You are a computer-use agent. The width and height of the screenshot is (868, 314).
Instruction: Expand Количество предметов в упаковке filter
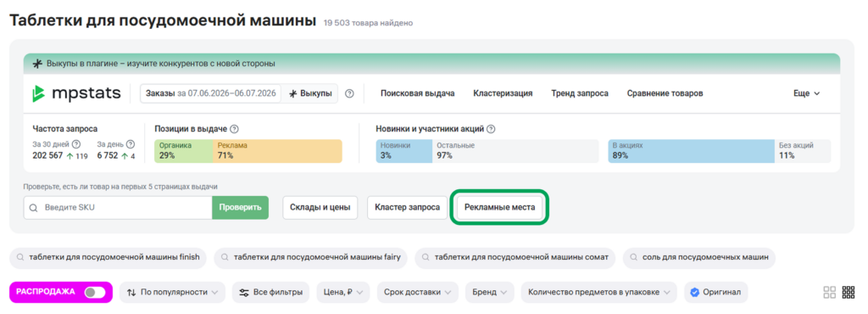click(598, 293)
